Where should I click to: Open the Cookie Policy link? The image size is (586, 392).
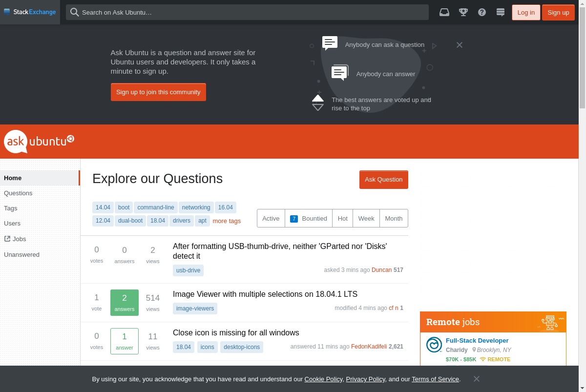coord(323,379)
